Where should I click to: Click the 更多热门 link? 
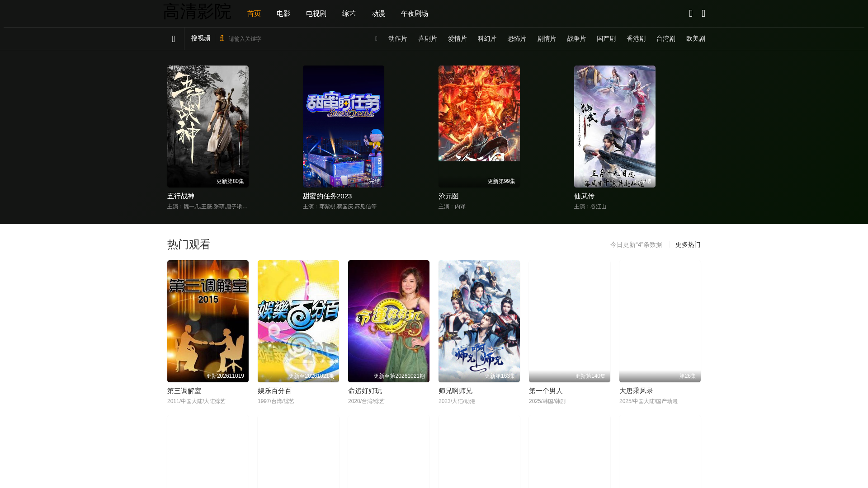pos(688,244)
